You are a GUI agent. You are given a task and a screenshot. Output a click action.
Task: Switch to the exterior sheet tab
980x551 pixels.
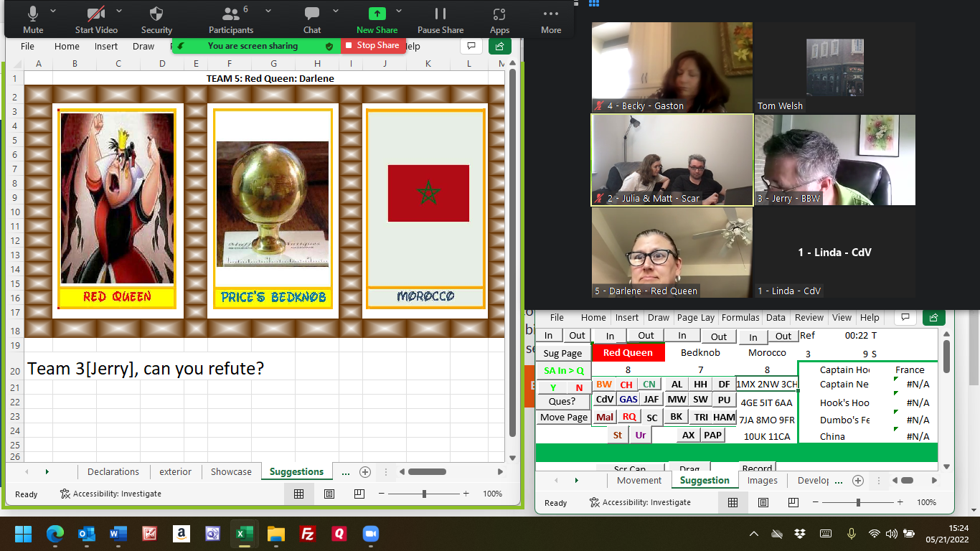[176, 471]
